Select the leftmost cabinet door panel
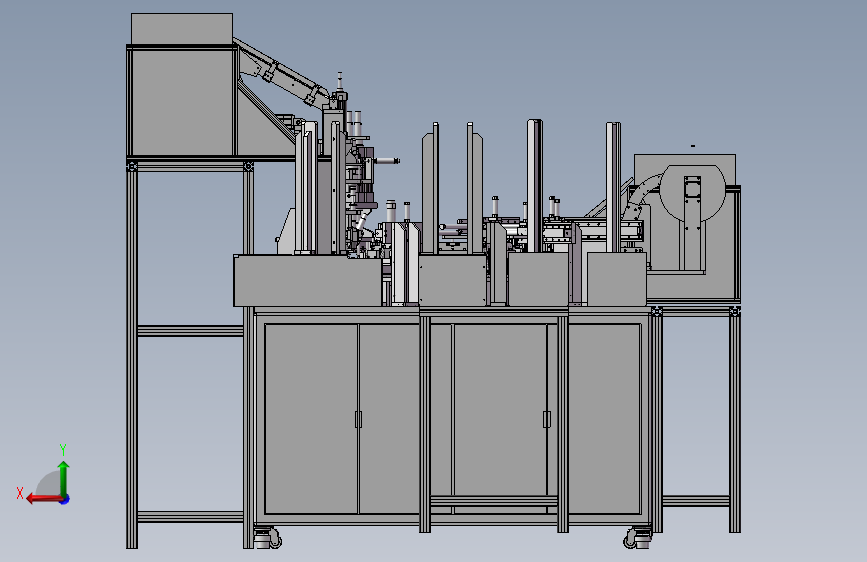 (311, 419)
